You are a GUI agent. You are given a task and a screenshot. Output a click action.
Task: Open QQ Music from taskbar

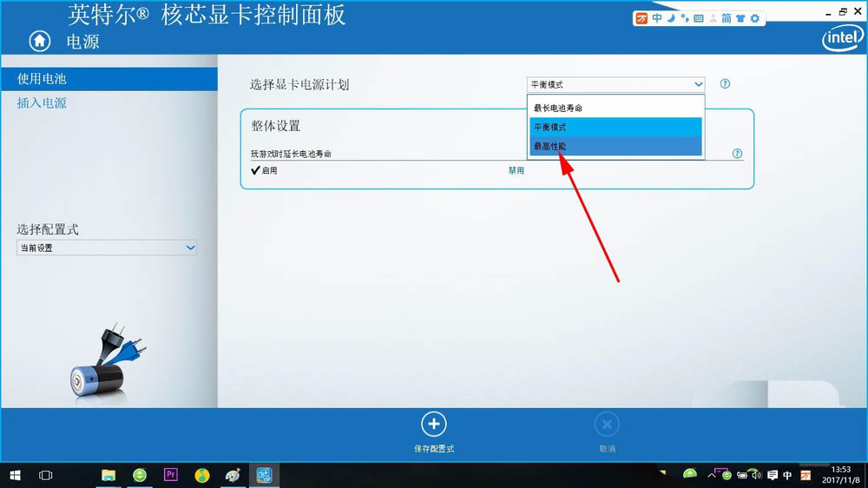click(x=202, y=475)
